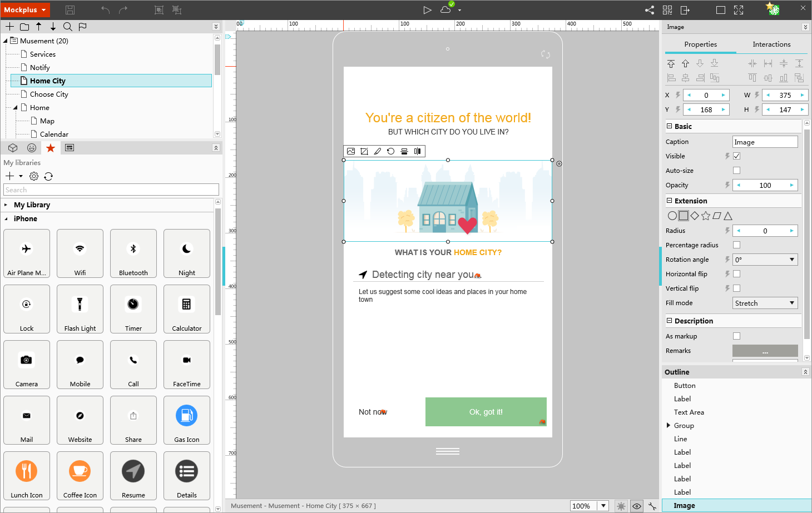Enable the Auto-size checkbox
The width and height of the screenshot is (812, 513).
coord(737,171)
